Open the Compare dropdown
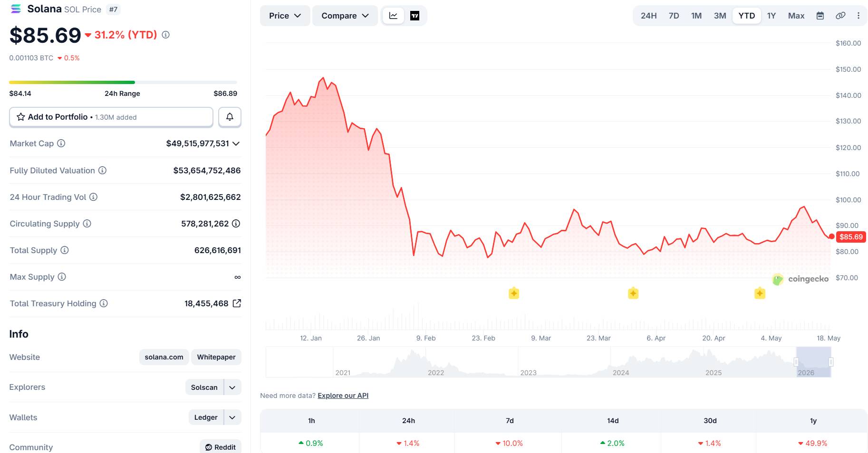 (345, 16)
